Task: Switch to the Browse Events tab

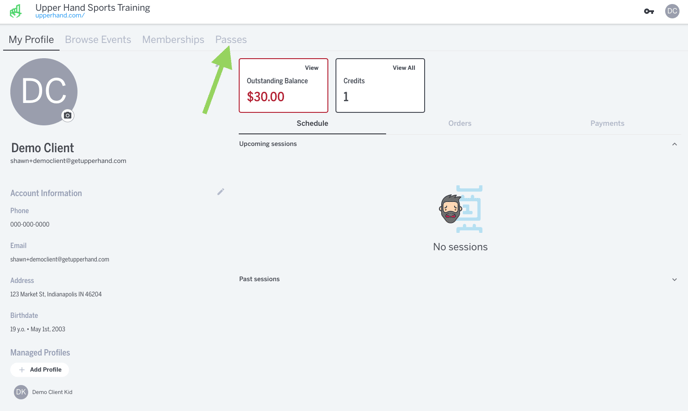Action: [x=98, y=39]
